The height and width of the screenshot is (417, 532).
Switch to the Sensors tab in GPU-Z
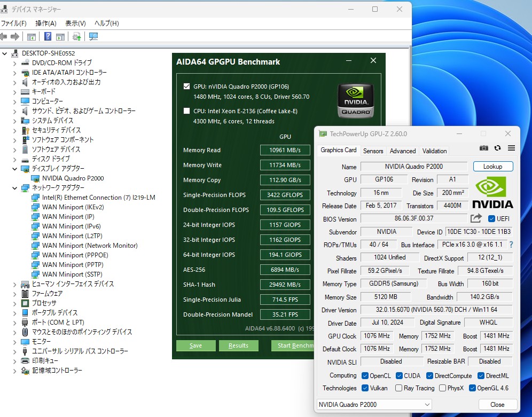click(373, 151)
